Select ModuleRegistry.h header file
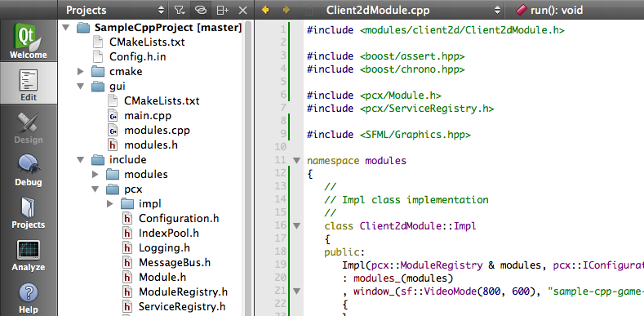The height and width of the screenshot is (316, 644). point(183,292)
